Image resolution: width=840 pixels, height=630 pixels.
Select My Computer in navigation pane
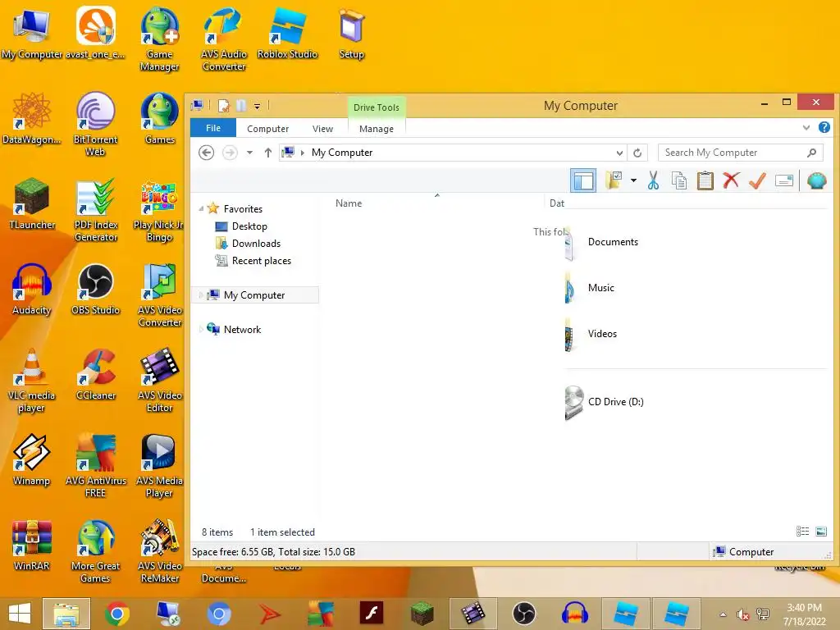point(255,295)
